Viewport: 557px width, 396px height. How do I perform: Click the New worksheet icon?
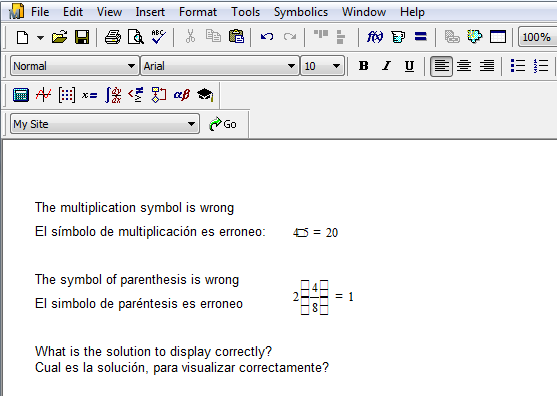coord(23,37)
